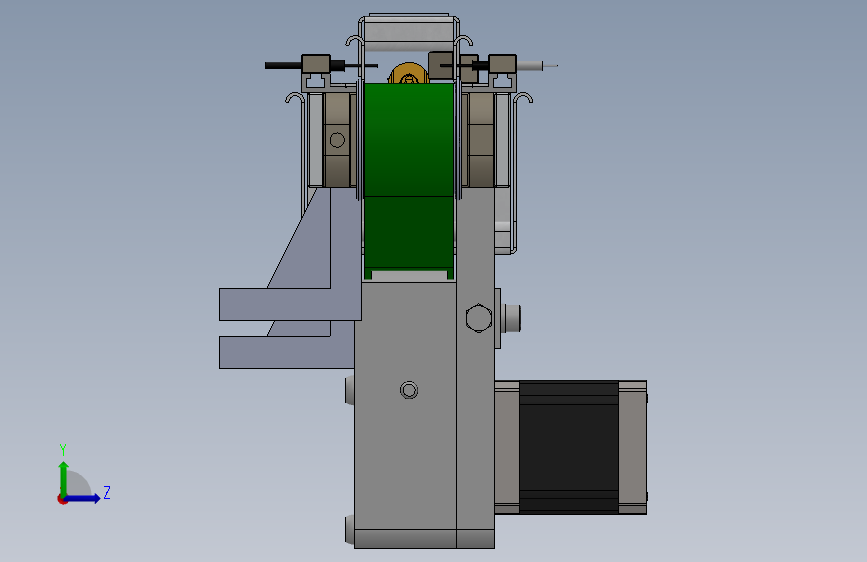Select the brass gear at the top
867x562 pixels.
pos(409,74)
